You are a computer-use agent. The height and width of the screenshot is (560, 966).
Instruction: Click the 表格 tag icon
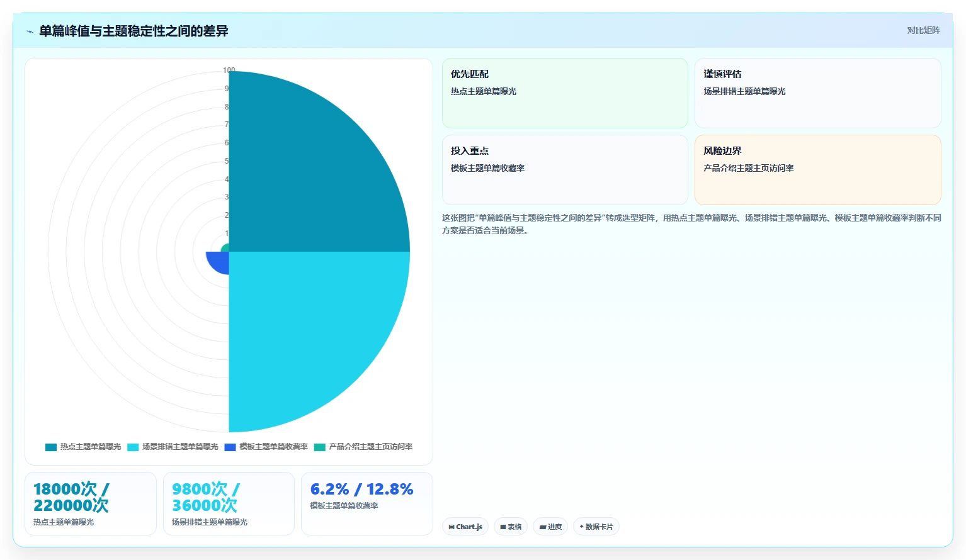(503, 527)
